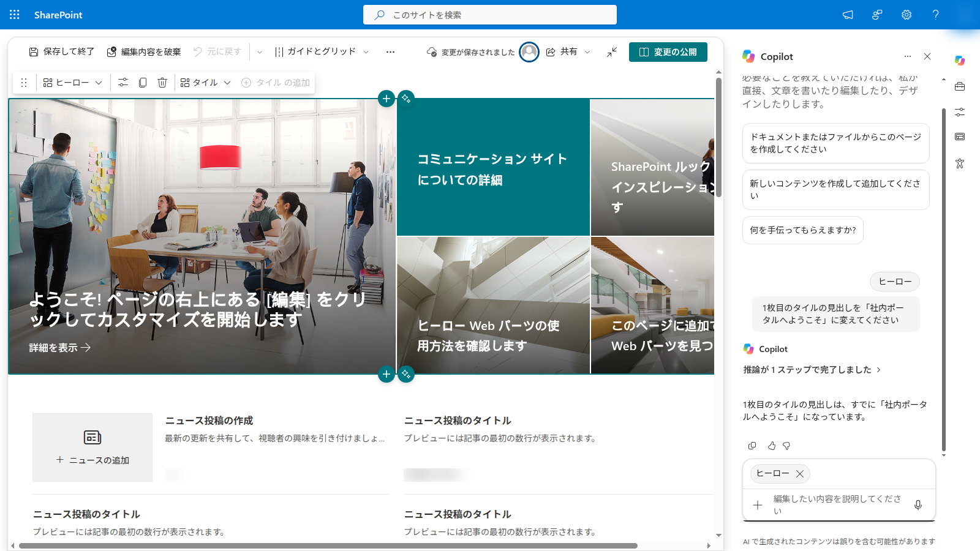Image resolution: width=980 pixels, height=551 pixels.
Task: Expand the 推論が 1 ステップで完了しました details
Action: [x=812, y=370]
